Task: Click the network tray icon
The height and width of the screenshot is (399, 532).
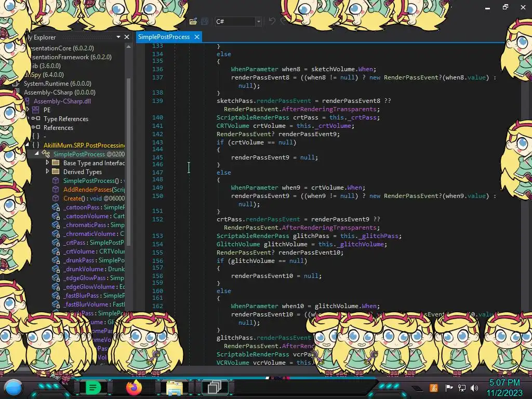Action: [461, 388]
